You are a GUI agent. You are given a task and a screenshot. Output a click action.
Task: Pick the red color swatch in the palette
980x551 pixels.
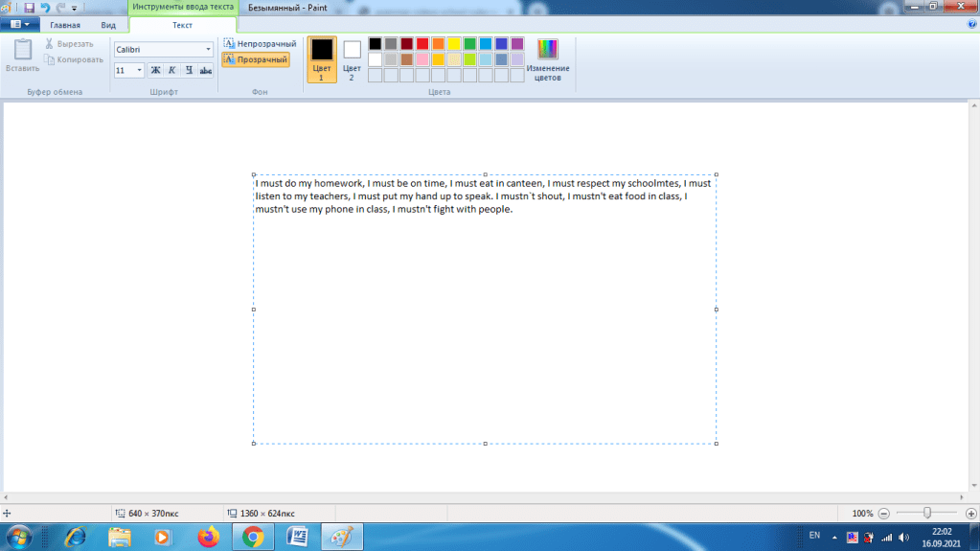click(x=422, y=43)
